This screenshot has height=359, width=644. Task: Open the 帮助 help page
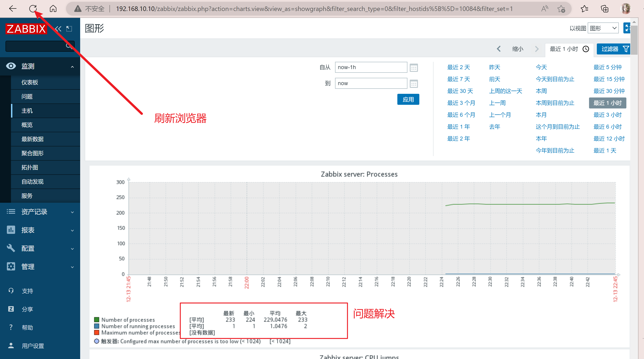[x=27, y=327]
